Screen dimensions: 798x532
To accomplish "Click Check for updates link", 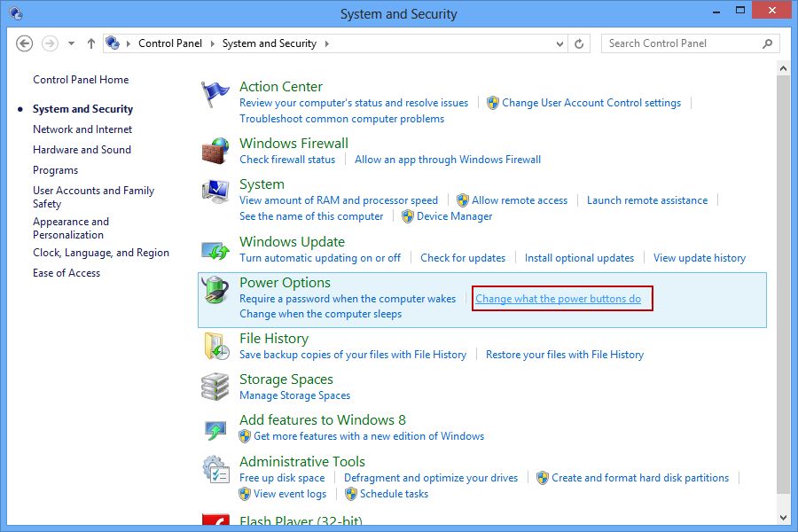I will pyautogui.click(x=463, y=258).
